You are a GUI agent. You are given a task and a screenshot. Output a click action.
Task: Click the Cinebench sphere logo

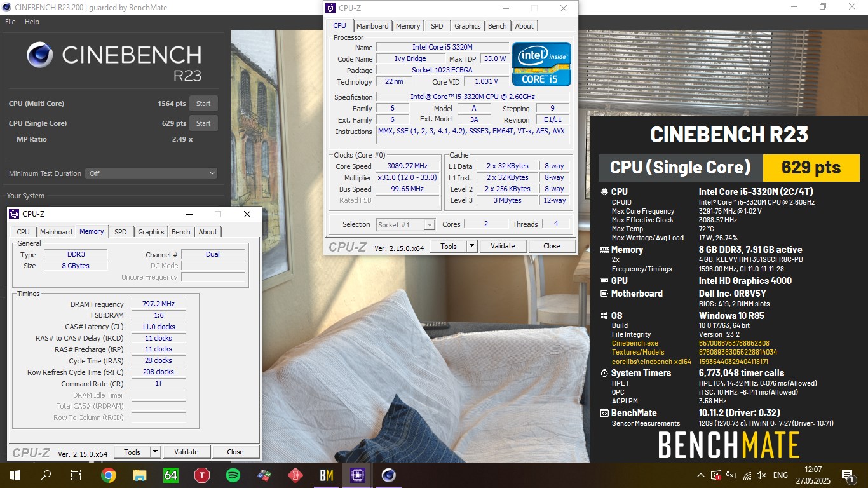pyautogui.click(x=40, y=55)
